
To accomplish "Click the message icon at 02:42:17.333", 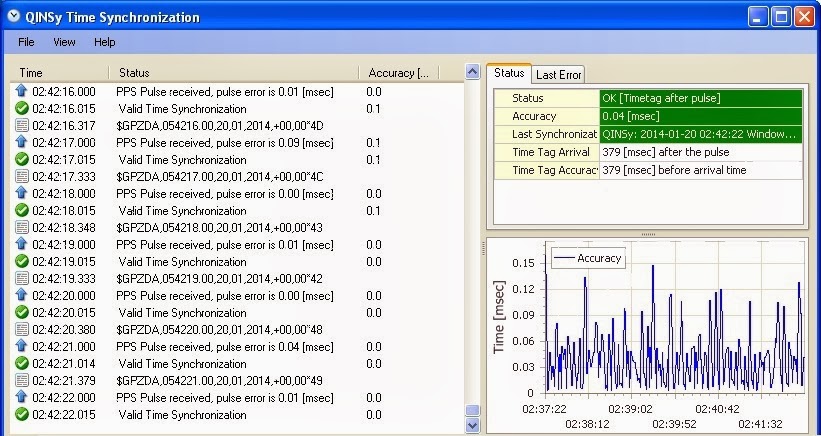I will click(x=21, y=176).
